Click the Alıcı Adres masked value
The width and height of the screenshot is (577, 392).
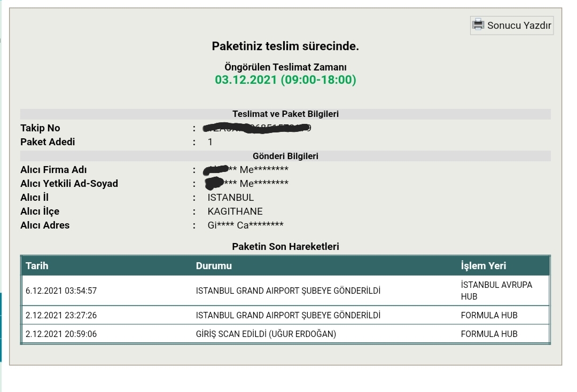coord(245,225)
